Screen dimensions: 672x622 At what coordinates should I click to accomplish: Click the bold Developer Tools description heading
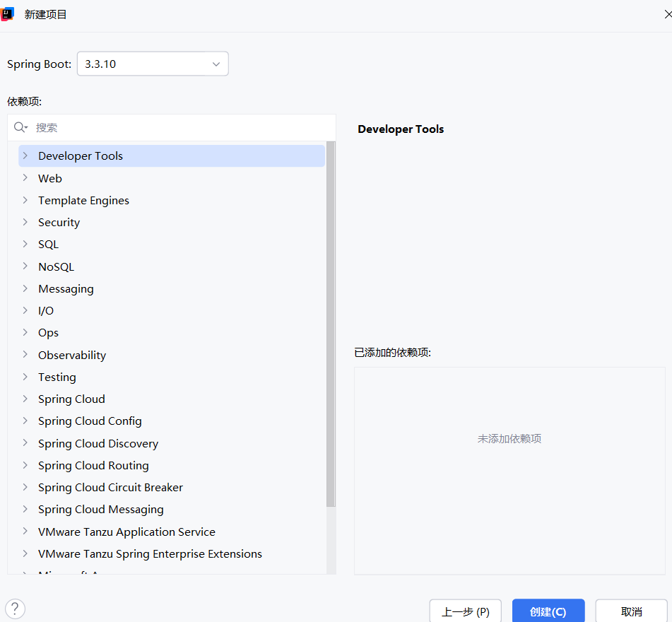(401, 129)
